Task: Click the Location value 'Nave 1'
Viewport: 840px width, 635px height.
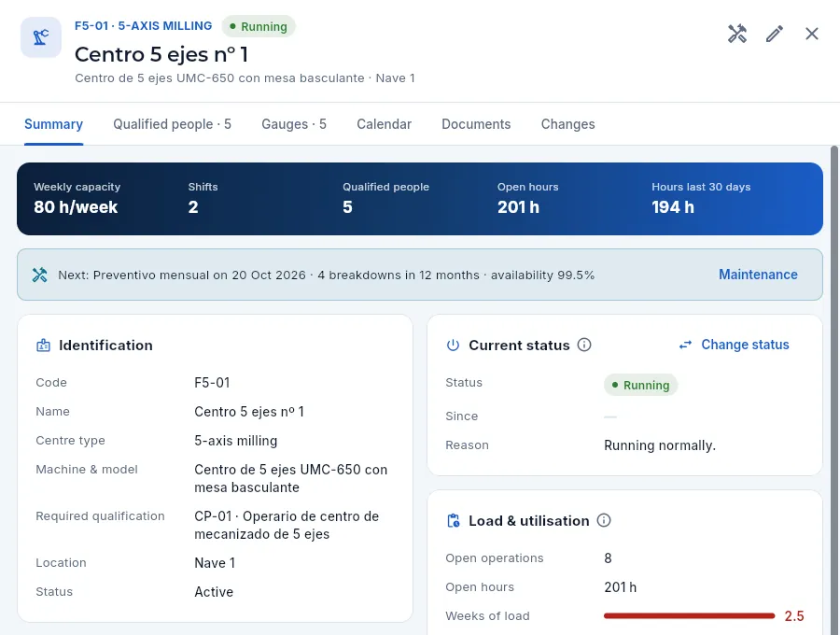Action: (215, 563)
